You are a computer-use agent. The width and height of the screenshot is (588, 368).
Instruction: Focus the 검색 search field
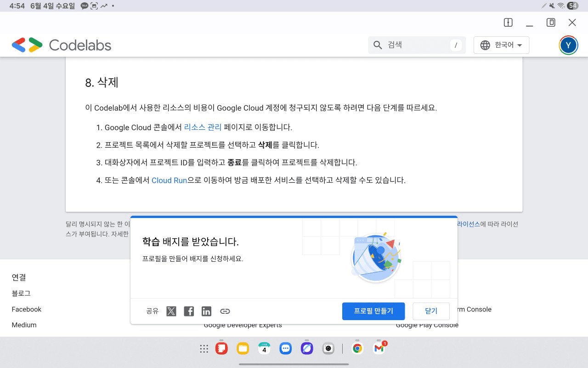click(x=417, y=45)
